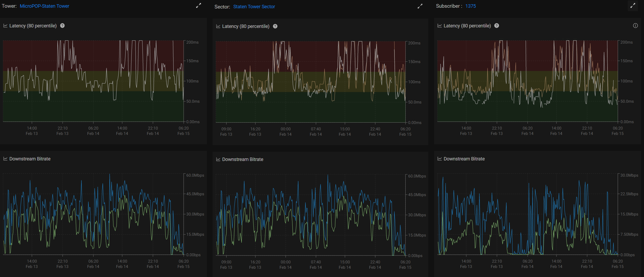644x277 pixels.
Task: Click the Tower Downstream Bitrate chart icon
Action: pyautogui.click(x=5, y=159)
